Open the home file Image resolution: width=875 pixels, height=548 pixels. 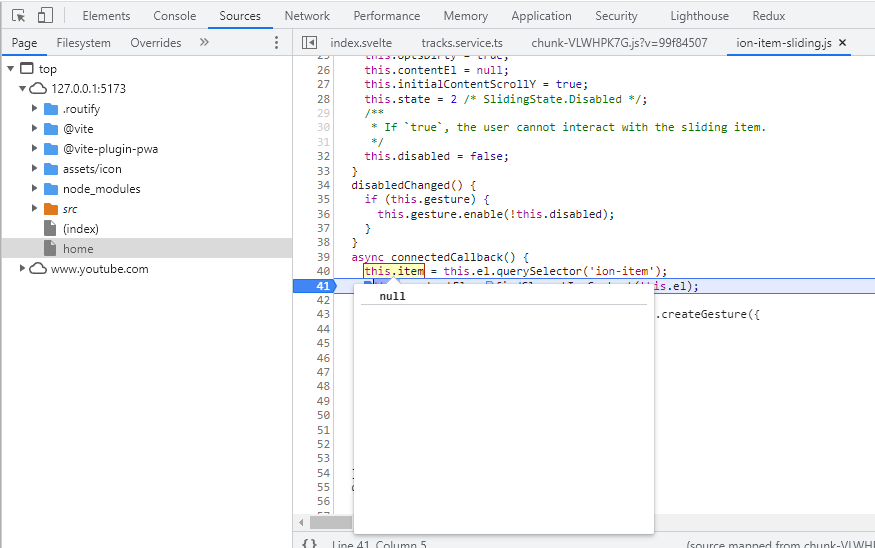tap(78, 249)
